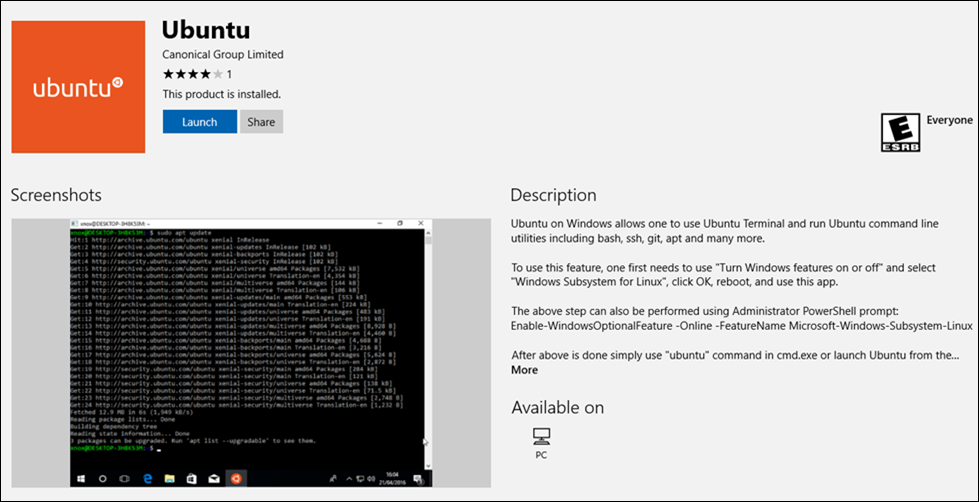Click the "Available on" section heading
Screen dimensions: 979x502
pyautogui.click(x=558, y=408)
